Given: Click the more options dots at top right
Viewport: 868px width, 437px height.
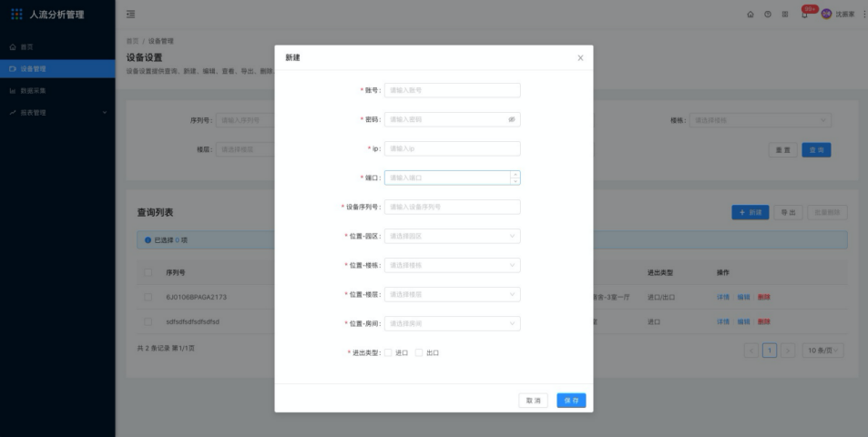Looking at the screenshot, I should [864, 15].
